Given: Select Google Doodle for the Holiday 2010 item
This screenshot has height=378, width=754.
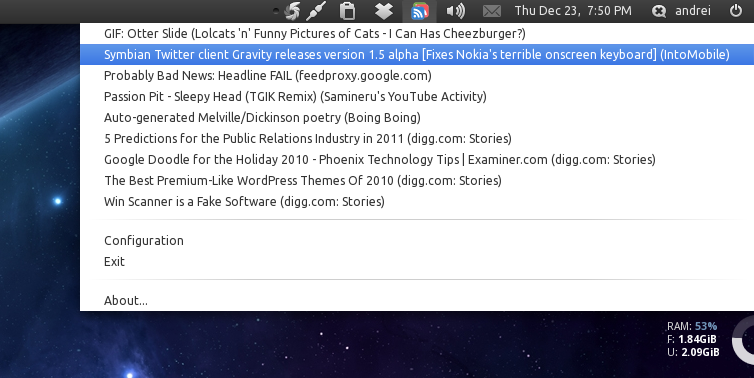Looking at the screenshot, I should click(416, 160).
